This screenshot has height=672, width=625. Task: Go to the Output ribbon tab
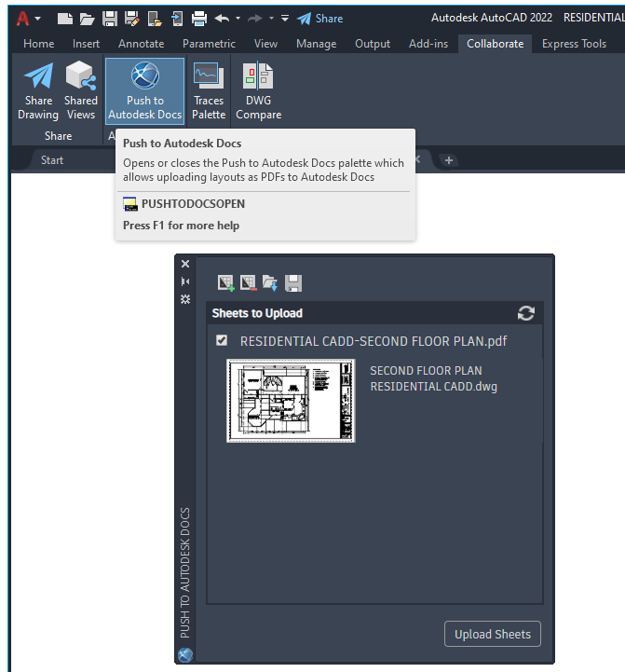[x=373, y=44]
